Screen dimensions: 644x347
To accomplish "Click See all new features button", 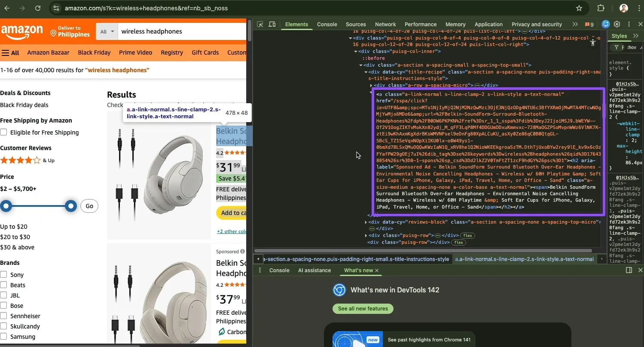I will coord(363,309).
